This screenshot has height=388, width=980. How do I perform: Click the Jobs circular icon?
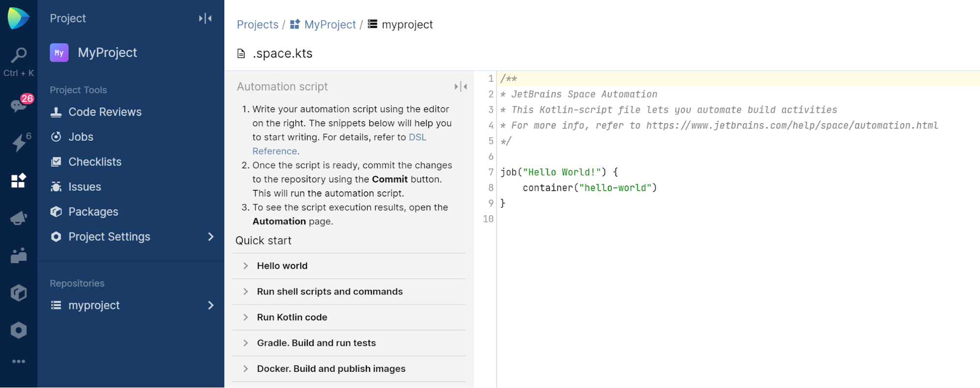pyautogui.click(x=56, y=137)
